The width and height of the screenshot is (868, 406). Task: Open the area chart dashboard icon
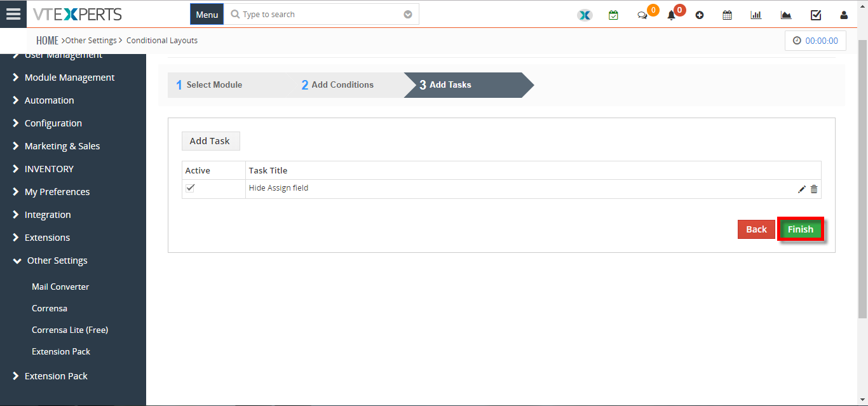click(786, 15)
